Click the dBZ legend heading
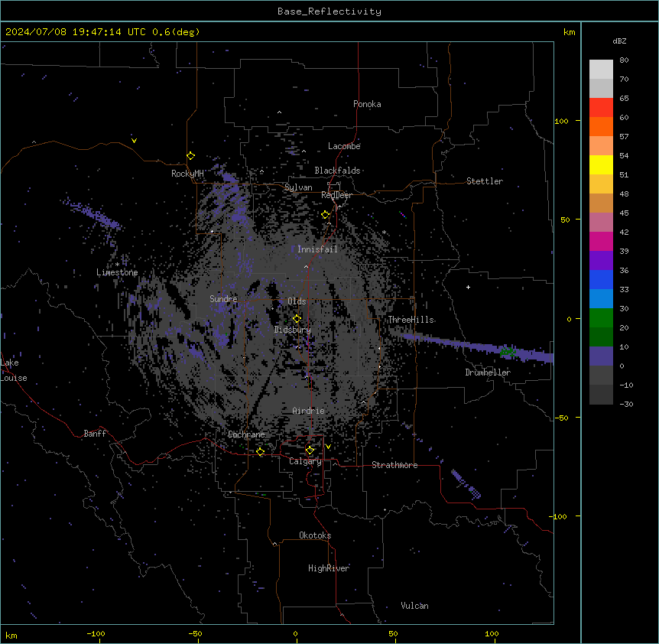This screenshot has height=644, width=659. coord(619,41)
